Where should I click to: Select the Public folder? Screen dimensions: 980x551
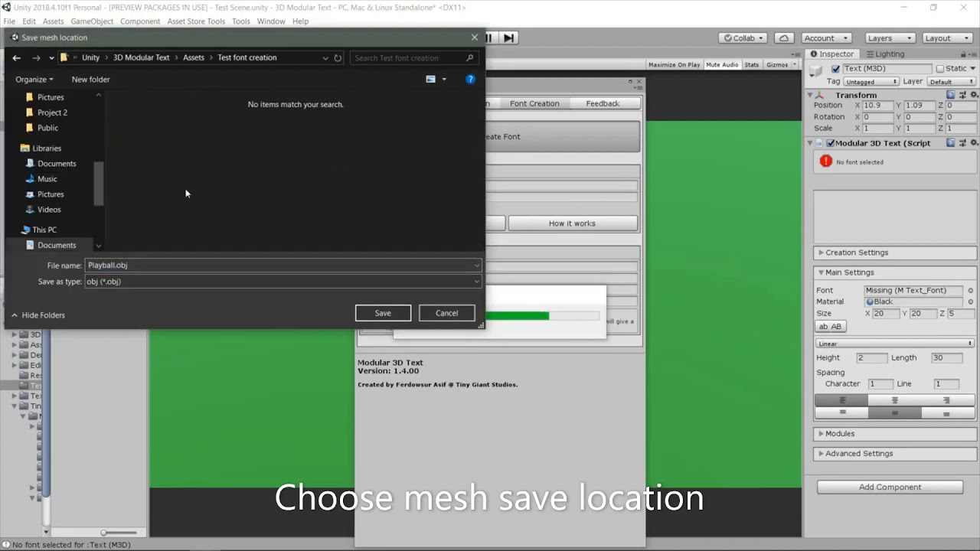coord(41,128)
